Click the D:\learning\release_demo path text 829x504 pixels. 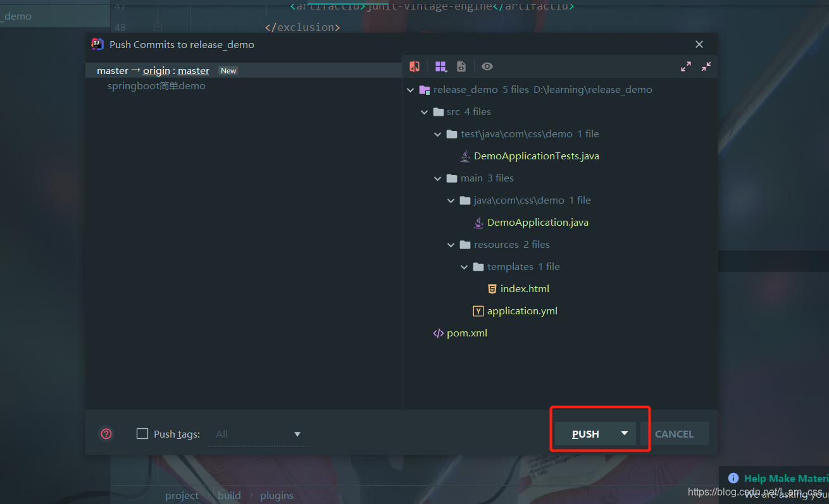(593, 90)
